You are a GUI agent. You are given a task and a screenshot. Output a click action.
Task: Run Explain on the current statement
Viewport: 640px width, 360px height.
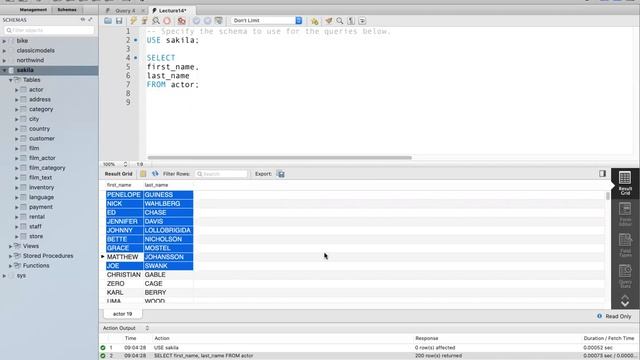(156, 20)
